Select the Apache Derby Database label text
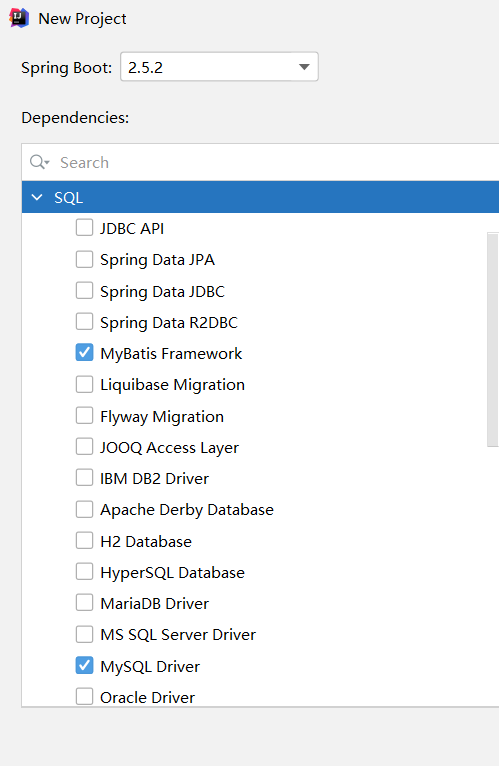Image resolution: width=499 pixels, height=766 pixels. click(x=187, y=510)
